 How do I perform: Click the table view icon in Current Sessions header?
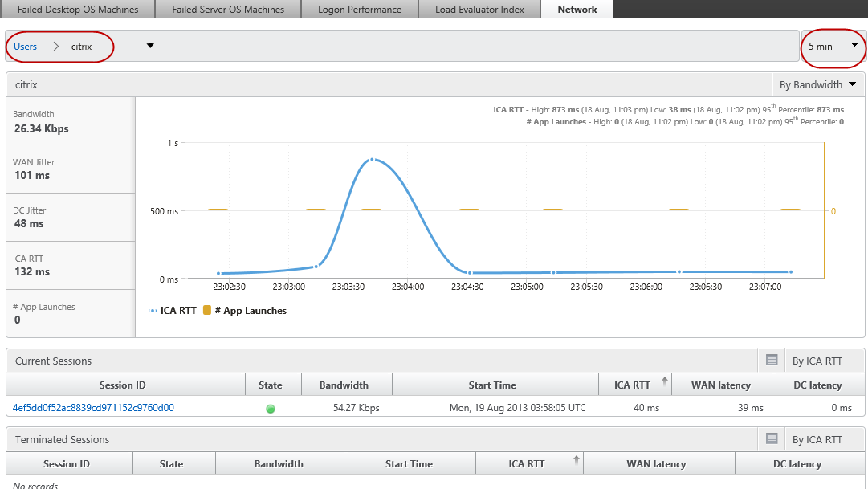point(772,360)
